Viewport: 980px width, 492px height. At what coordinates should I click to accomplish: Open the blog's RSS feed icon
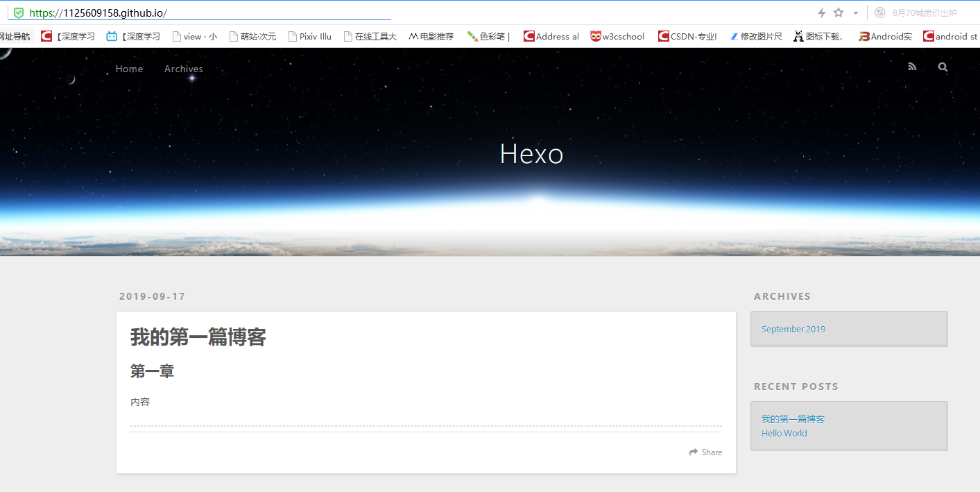pos(911,67)
